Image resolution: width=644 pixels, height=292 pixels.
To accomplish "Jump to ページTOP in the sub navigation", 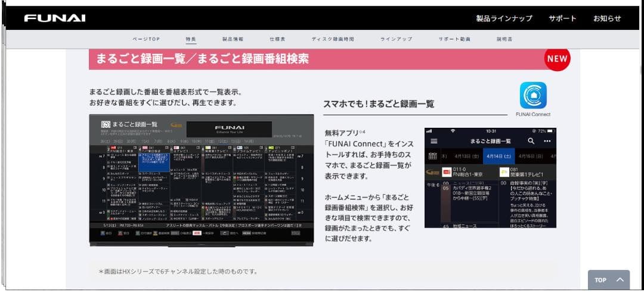I will [x=146, y=39].
